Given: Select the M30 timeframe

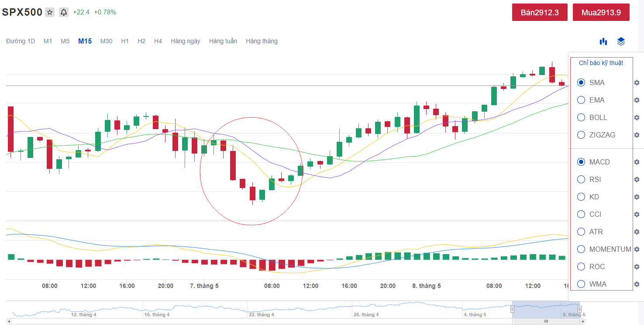Looking at the screenshot, I should pos(106,41).
